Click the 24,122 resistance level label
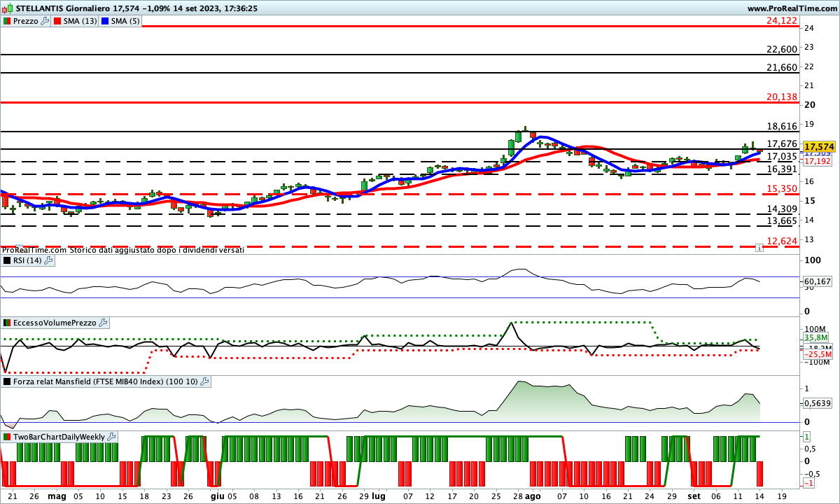840x504 pixels. click(782, 21)
